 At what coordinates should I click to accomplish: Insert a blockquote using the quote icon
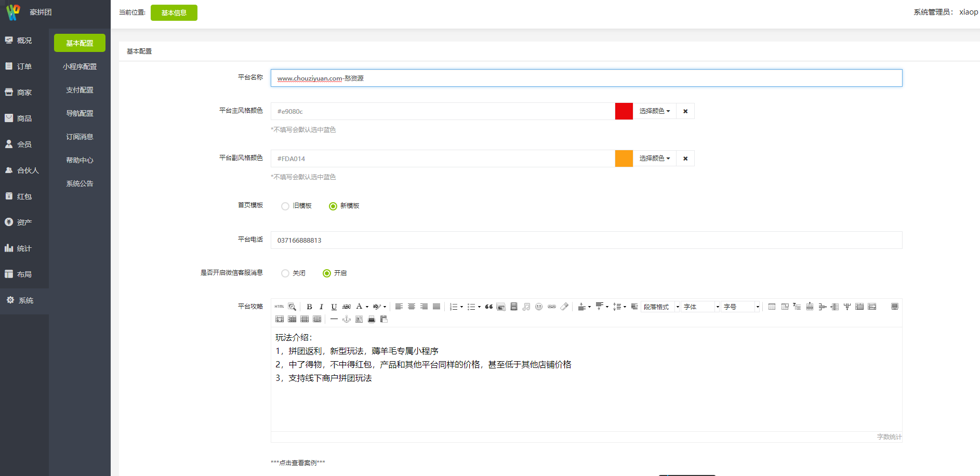(488, 307)
